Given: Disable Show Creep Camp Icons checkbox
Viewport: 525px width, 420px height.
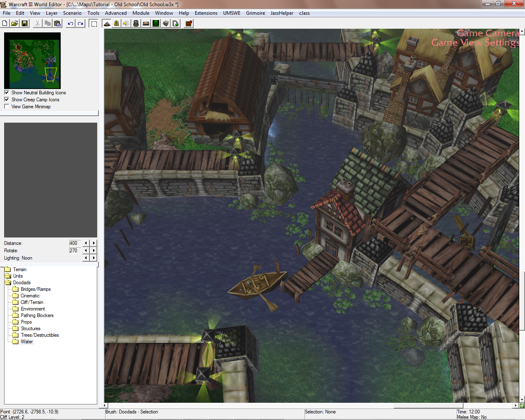Looking at the screenshot, I should click(x=7, y=100).
